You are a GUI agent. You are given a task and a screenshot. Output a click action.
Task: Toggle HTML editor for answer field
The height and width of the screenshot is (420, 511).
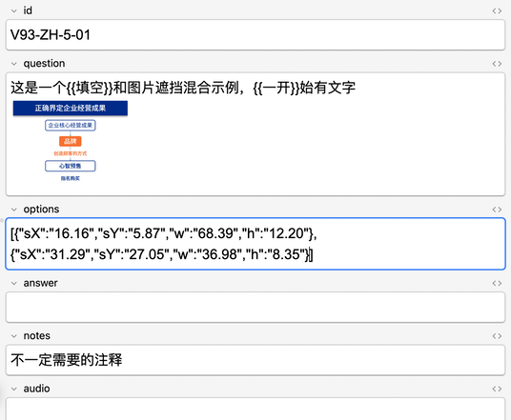497,284
